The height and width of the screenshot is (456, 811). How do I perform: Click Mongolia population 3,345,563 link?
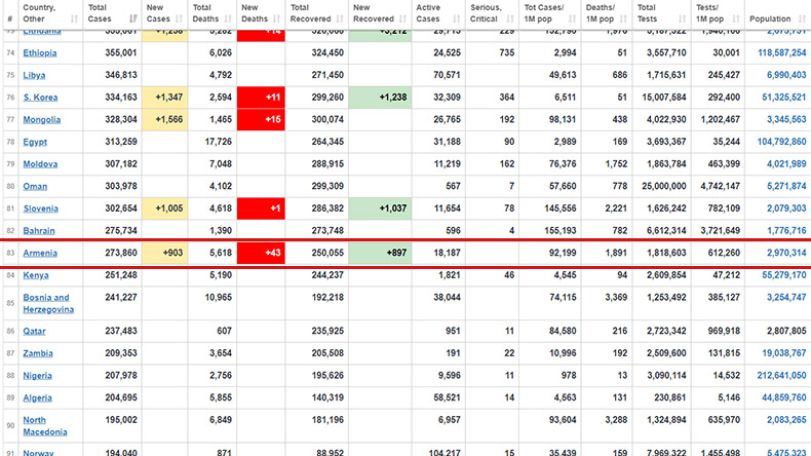(x=787, y=119)
